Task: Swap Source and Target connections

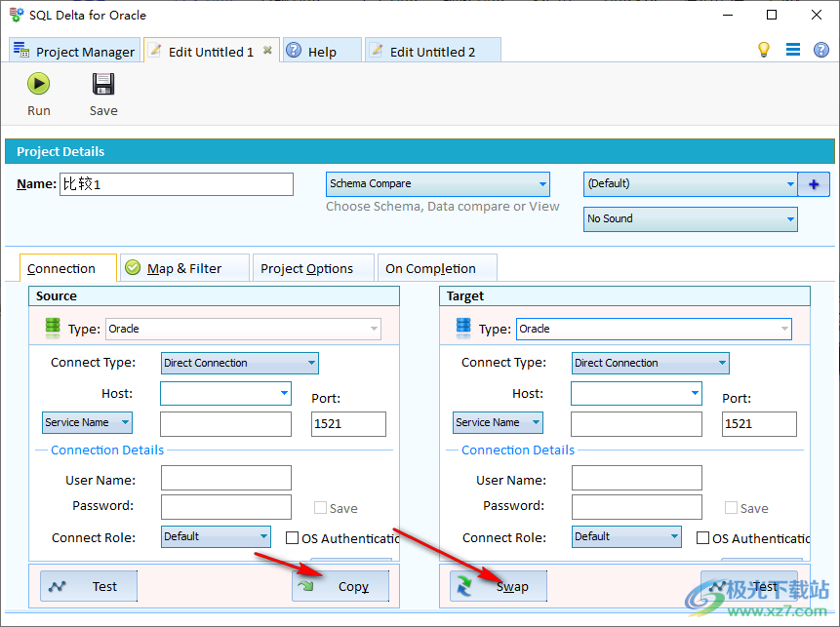Action: (x=499, y=586)
